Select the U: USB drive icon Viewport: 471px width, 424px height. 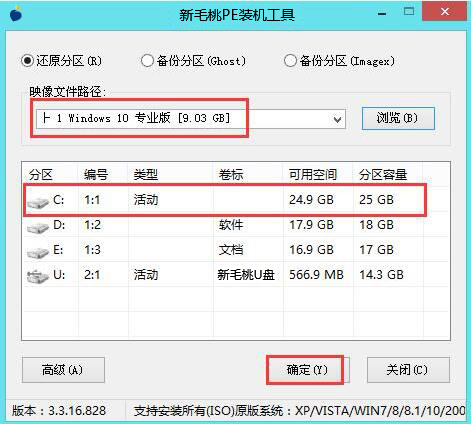[38, 277]
